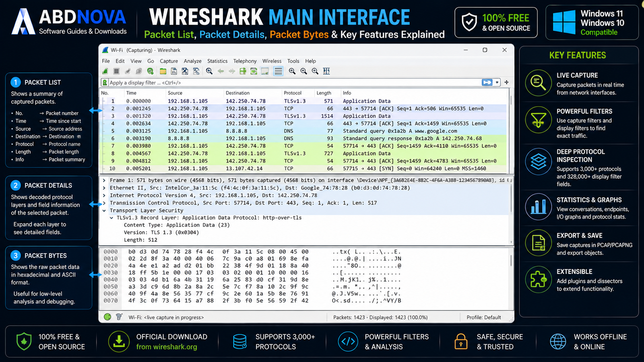Viewport: 644px width, 362px height.
Task: Open the Tools menu
Action: point(293,61)
